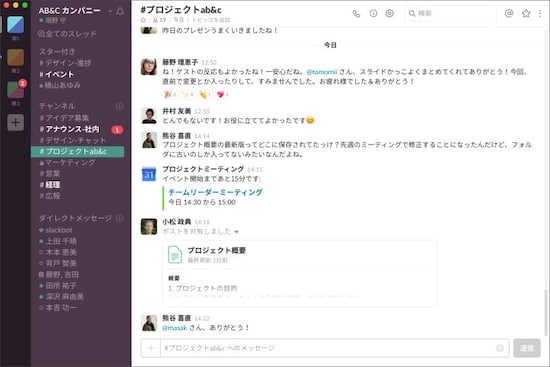Open direct message with 本吉 功一
This screenshot has width=550, height=367.
(58, 308)
